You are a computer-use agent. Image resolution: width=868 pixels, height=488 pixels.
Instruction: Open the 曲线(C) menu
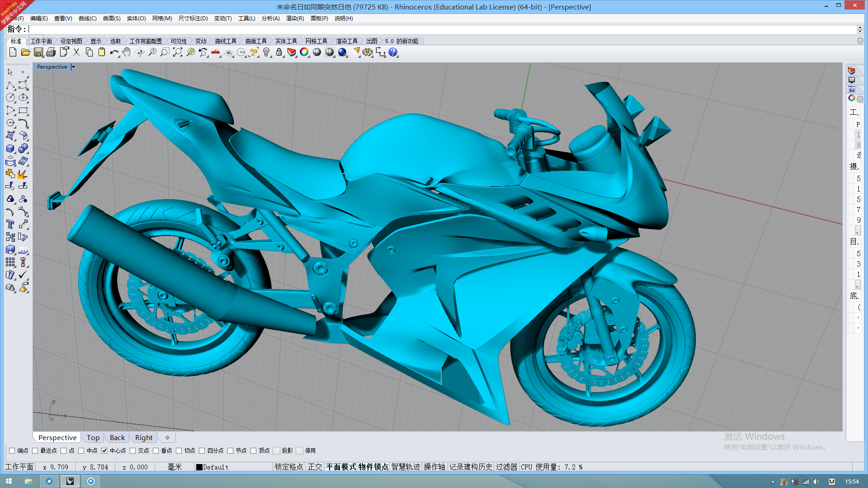click(x=88, y=19)
